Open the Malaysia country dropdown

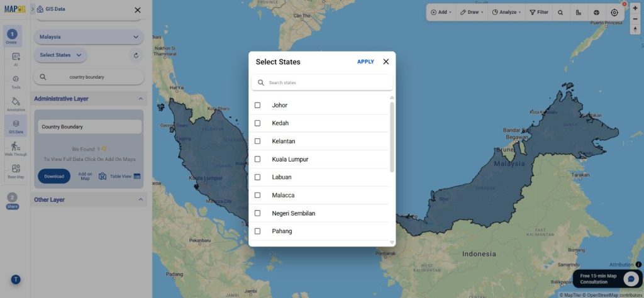(x=89, y=37)
